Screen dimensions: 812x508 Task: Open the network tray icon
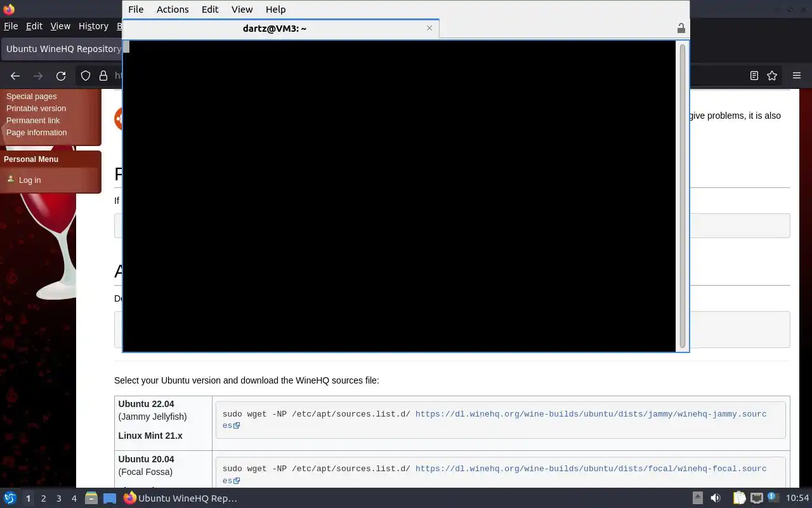pyautogui.click(x=756, y=498)
